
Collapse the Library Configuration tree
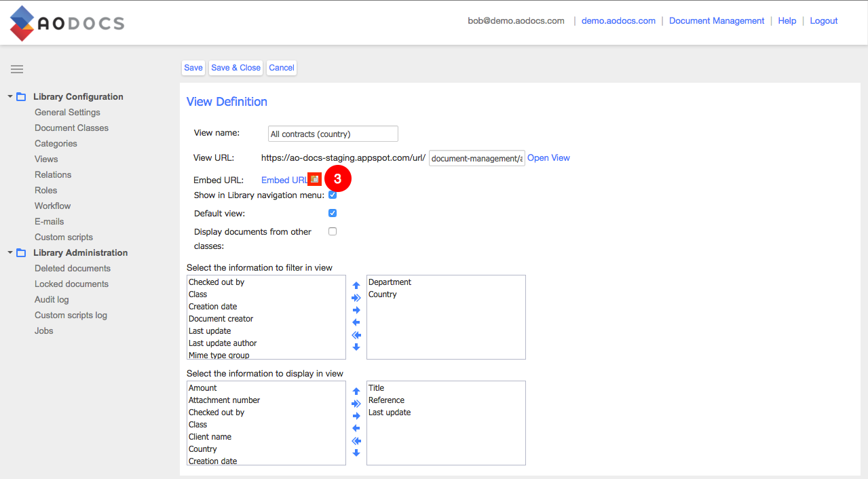click(x=10, y=97)
